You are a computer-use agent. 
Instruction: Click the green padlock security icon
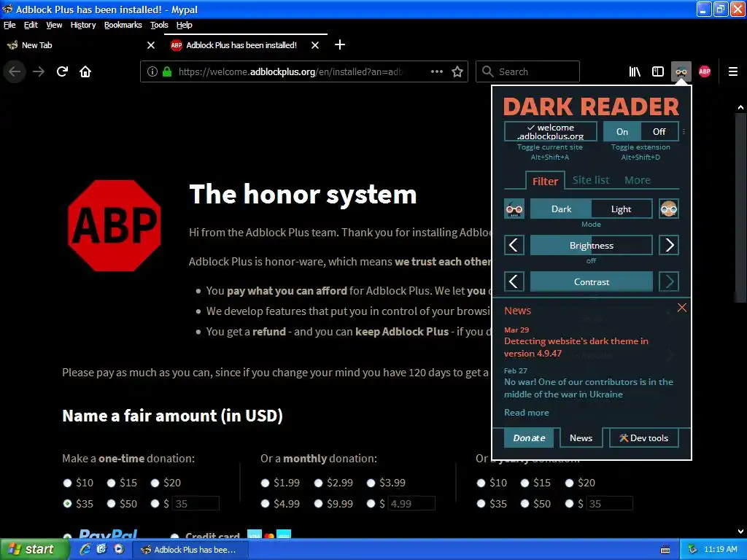click(x=167, y=72)
